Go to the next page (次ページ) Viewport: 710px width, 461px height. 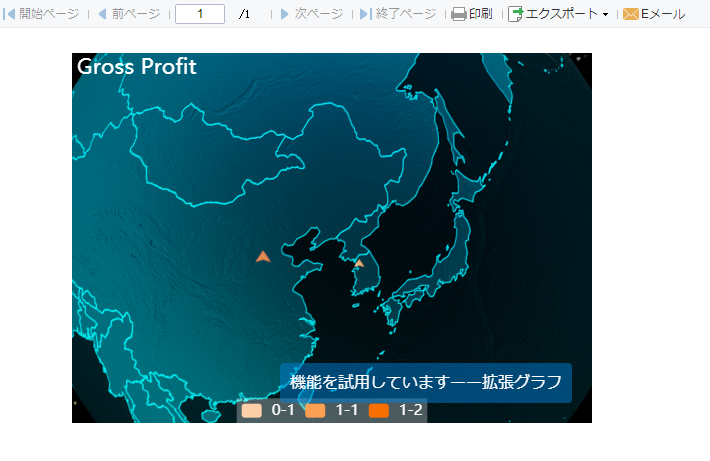[312, 14]
